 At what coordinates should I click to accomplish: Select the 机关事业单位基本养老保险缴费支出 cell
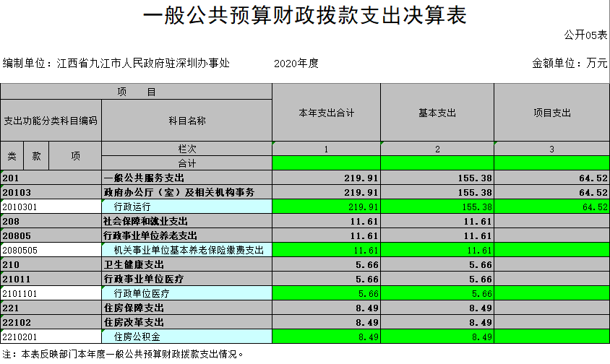186,250
